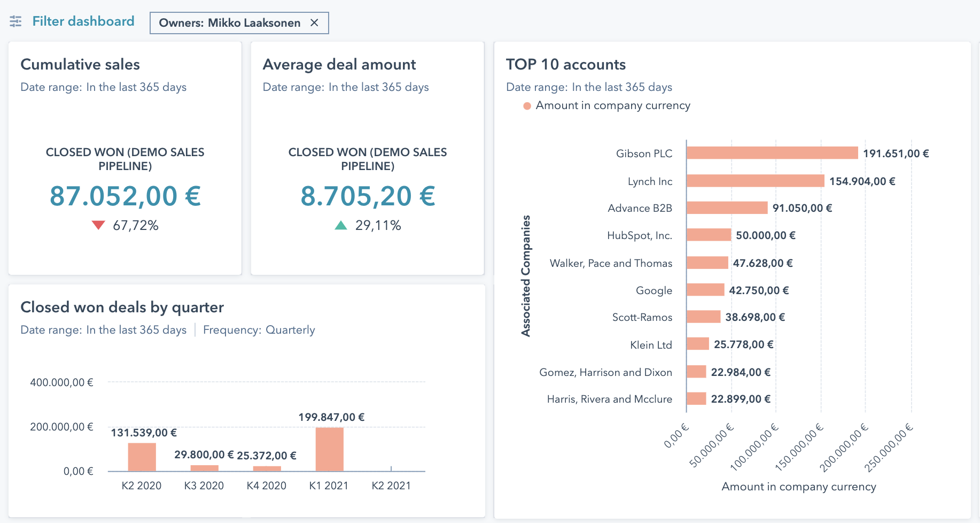Image resolution: width=980 pixels, height=523 pixels.
Task: Click the Google bar in accounts chart
Action: click(705, 290)
